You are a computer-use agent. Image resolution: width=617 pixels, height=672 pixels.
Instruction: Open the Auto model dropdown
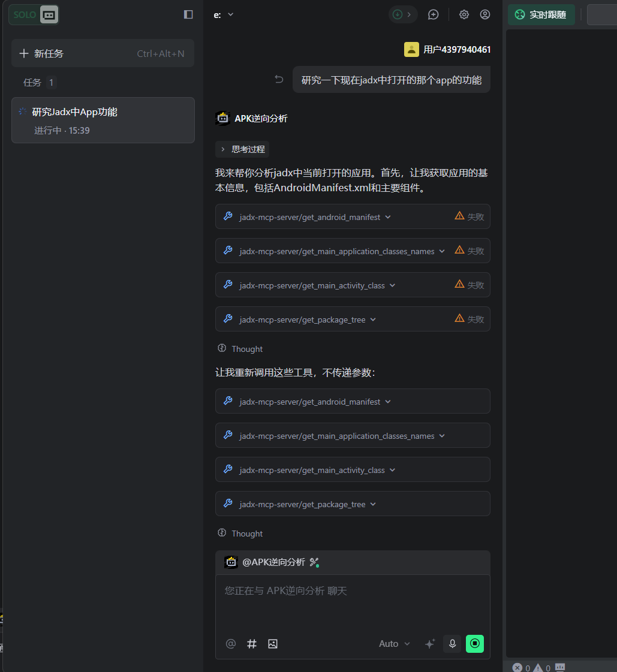coord(394,644)
